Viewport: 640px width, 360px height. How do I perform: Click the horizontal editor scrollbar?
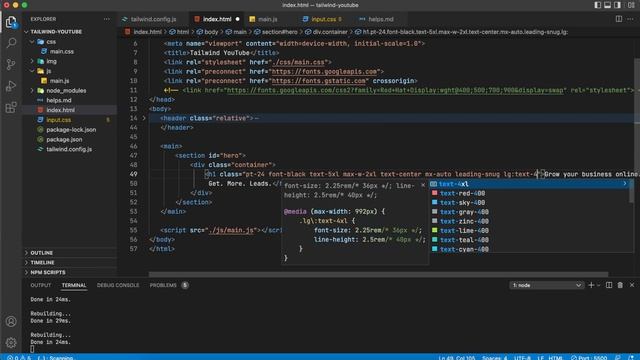pos(378,275)
